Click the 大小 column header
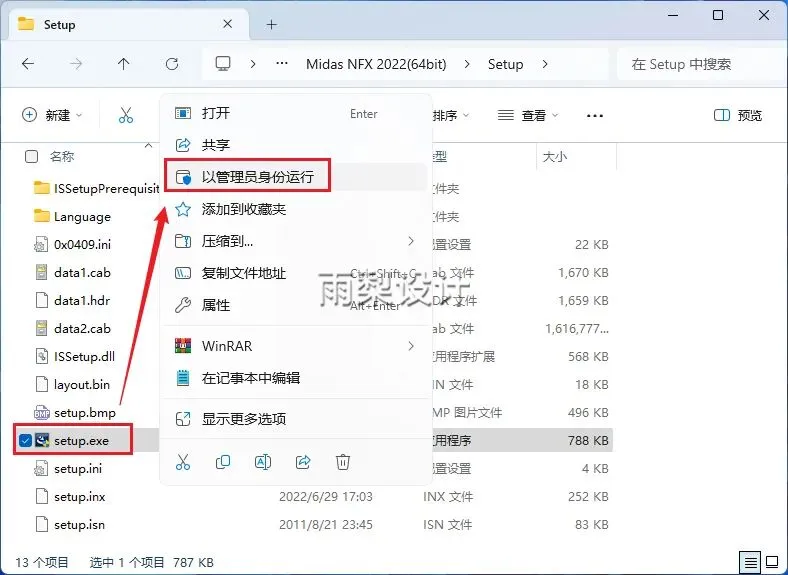This screenshot has width=788, height=575. pyautogui.click(x=555, y=157)
